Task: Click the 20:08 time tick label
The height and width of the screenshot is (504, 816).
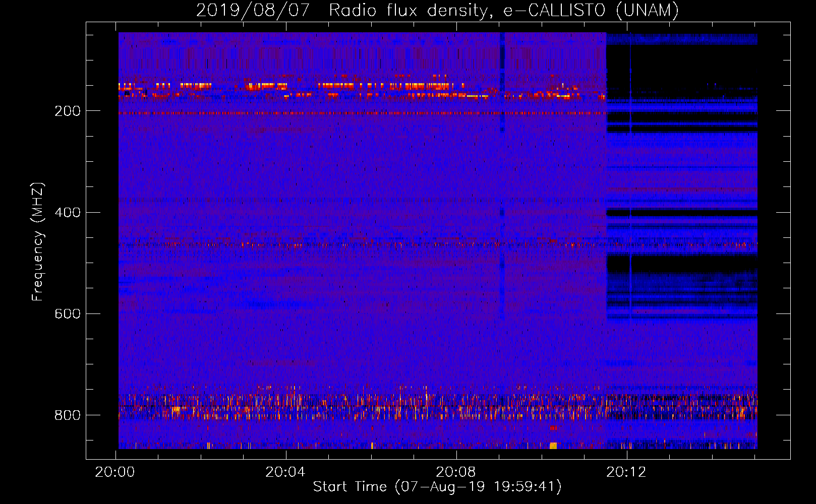Action: tap(456, 472)
